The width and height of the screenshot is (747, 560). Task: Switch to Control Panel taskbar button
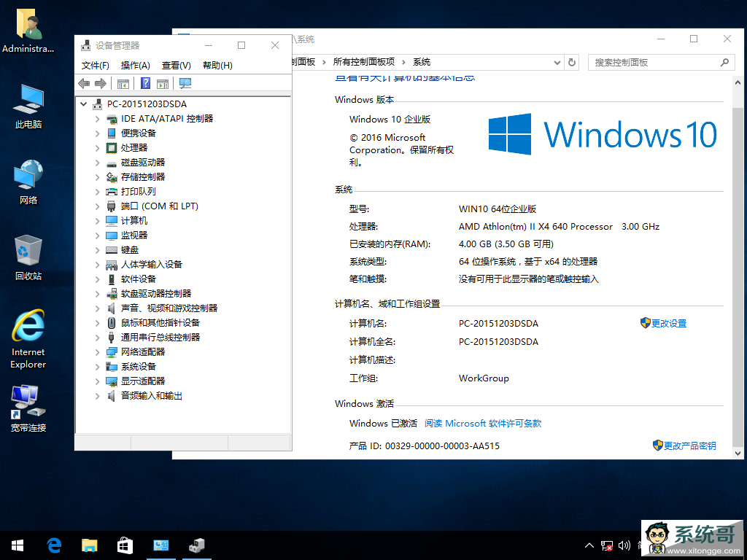tap(161, 545)
